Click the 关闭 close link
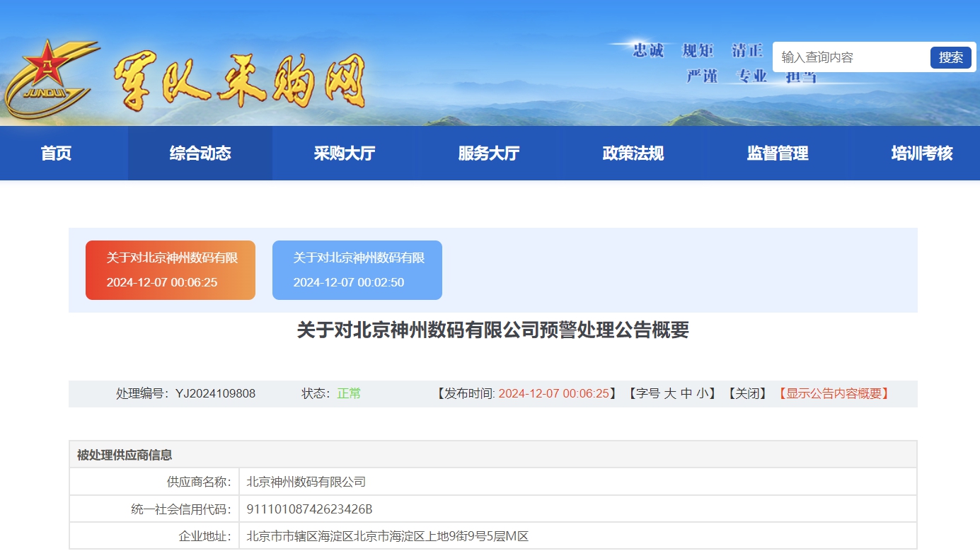The height and width of the screenshot is (551, 980). [x=747, y=394]
